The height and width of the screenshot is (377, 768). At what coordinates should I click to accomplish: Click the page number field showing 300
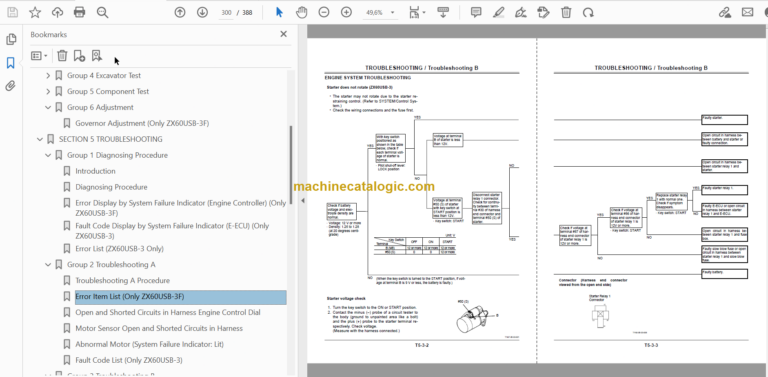point(226,12)
